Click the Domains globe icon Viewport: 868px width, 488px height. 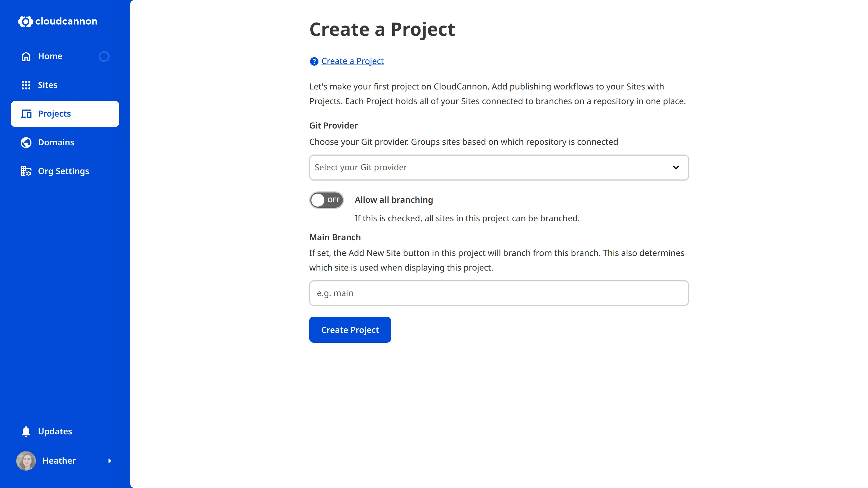tap(26, 142)
